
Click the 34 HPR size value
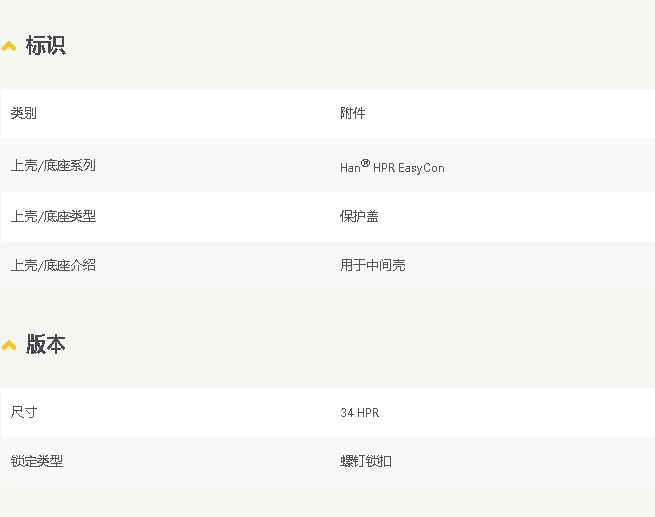(x=360, y=413)
